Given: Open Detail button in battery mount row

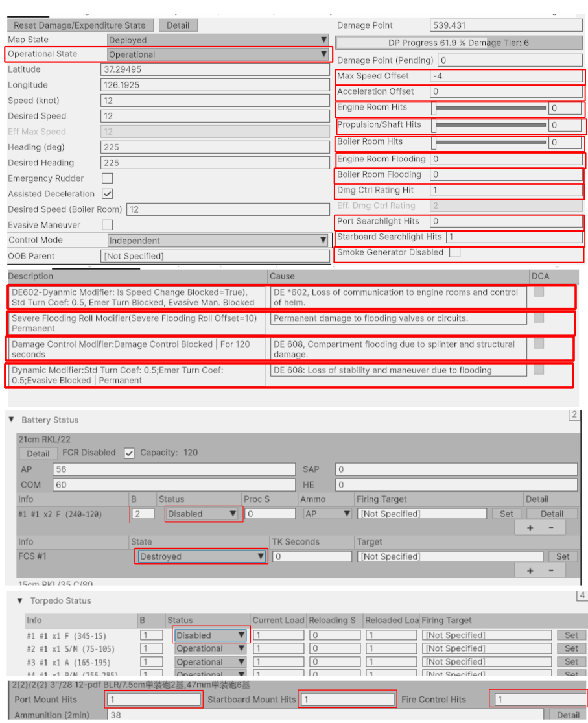Looking at the screenshot, I should pyautogui.click(x=552, y=514).
